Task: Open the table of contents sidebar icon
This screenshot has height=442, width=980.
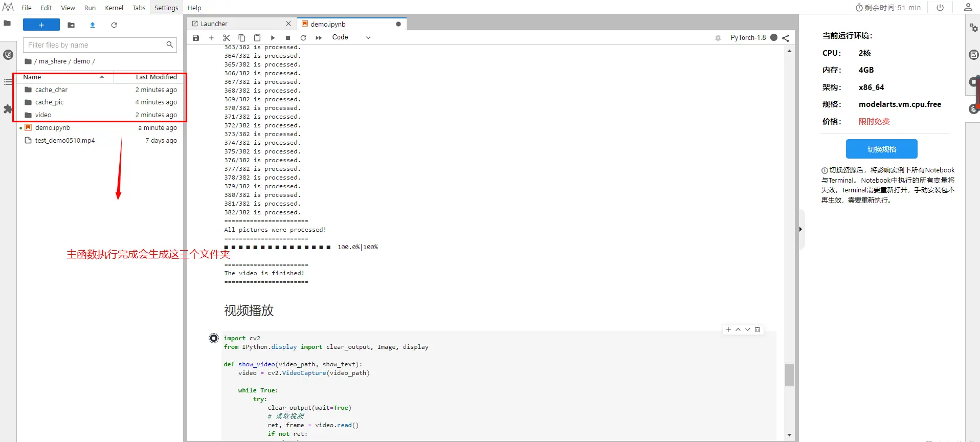Action: (x=8, y=82)
